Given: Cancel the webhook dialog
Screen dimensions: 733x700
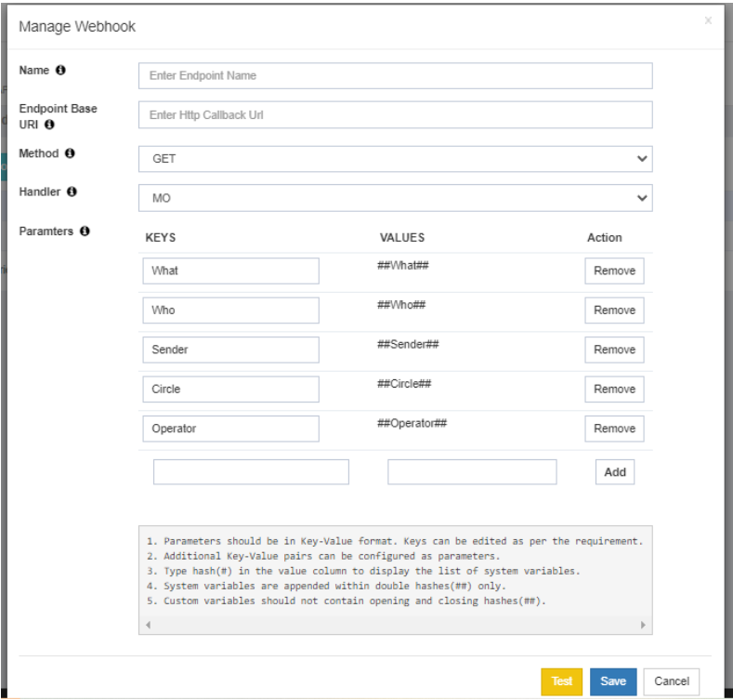Looking at the screenshot, I should coord(672,681).
